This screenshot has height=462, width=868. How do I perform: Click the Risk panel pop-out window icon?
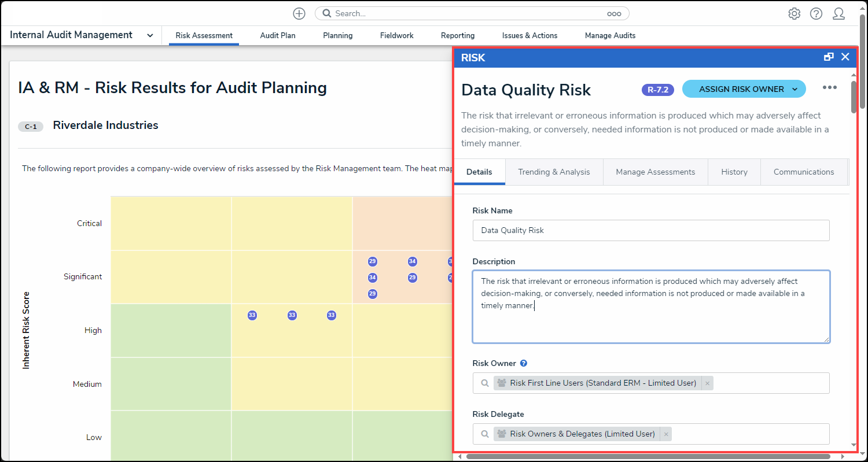coord(829,57)
